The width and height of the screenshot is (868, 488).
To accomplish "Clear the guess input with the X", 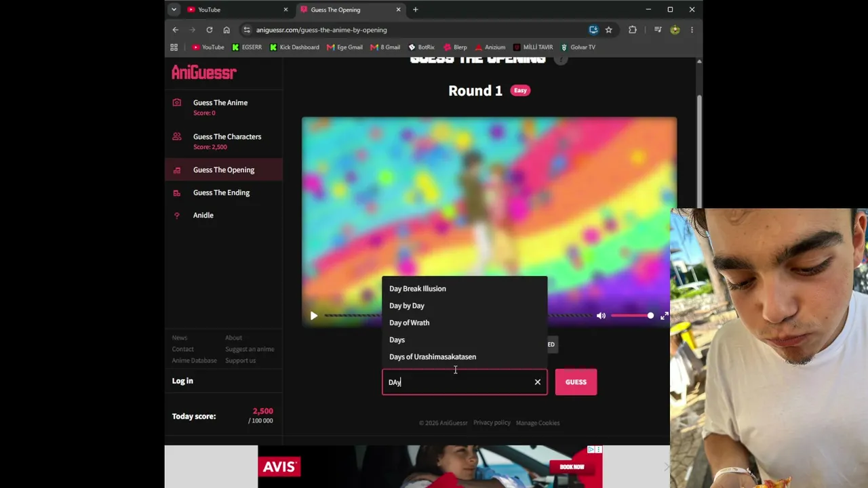I will pyautogui.click(x=538, y=382).
